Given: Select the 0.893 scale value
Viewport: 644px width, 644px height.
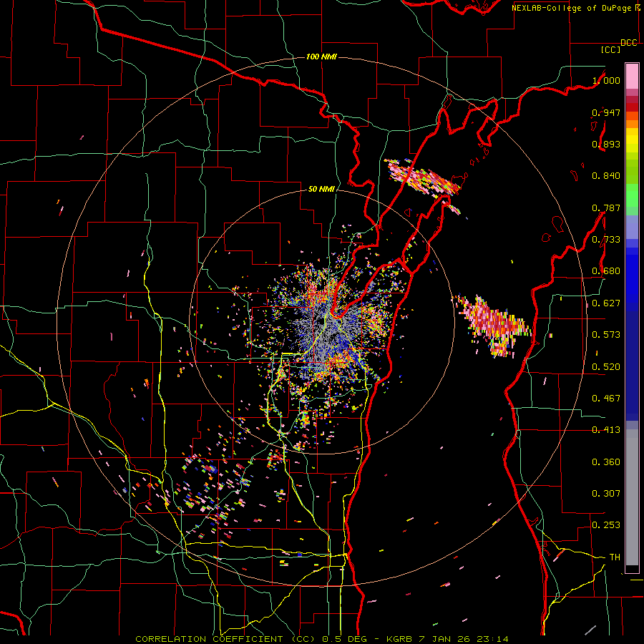Looking at the screenshot, I should (606, 144).
